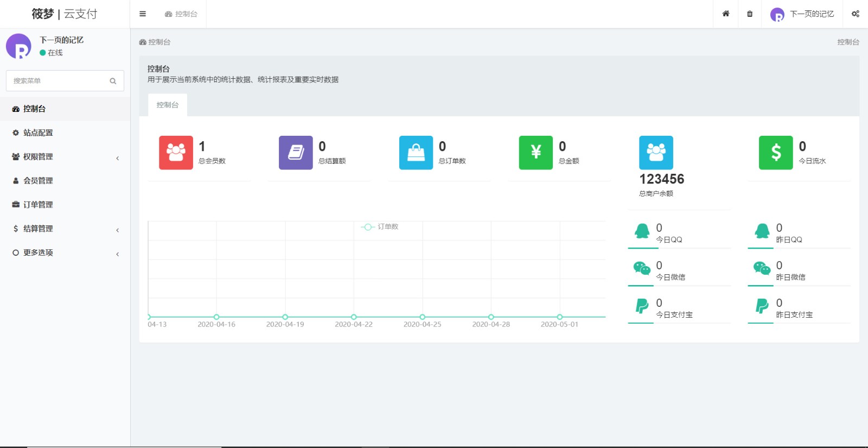
Task: Click the red total members icon
Action: tap(176, 153)
